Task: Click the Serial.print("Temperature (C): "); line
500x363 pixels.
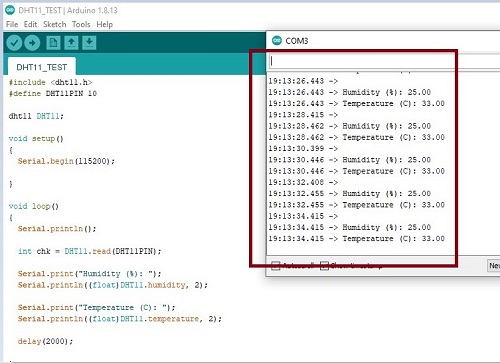Action: click(97, 307)
